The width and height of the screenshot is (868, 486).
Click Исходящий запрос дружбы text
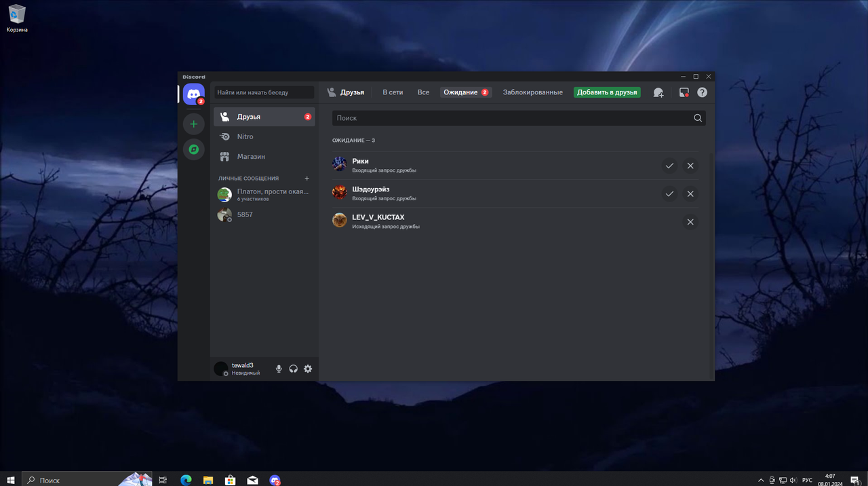(x=386, y=227)
